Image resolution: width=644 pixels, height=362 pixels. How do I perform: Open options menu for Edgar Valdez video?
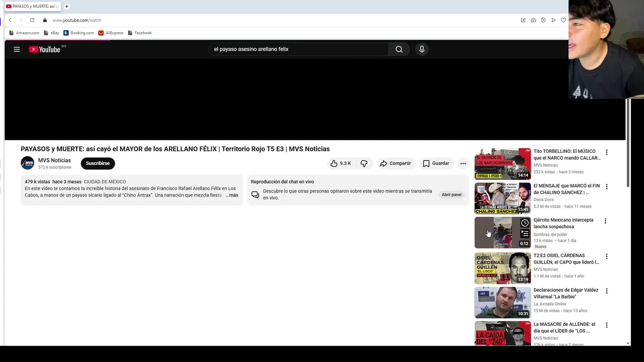point(606,291)
